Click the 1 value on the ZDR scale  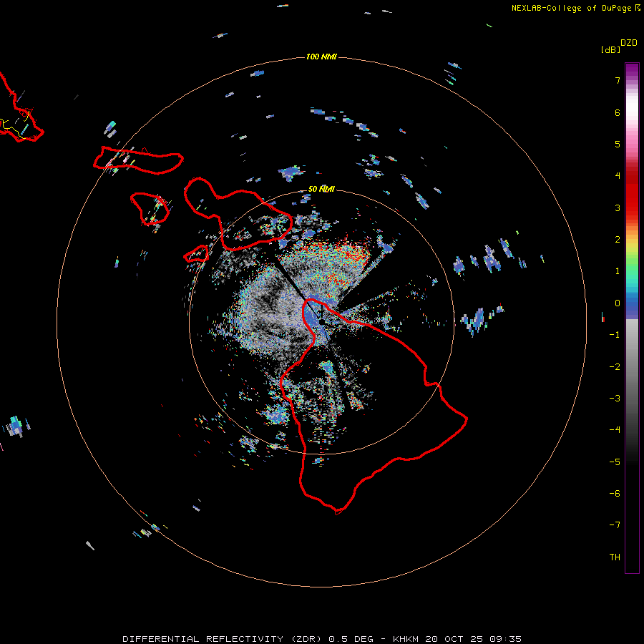coord(618,271)
